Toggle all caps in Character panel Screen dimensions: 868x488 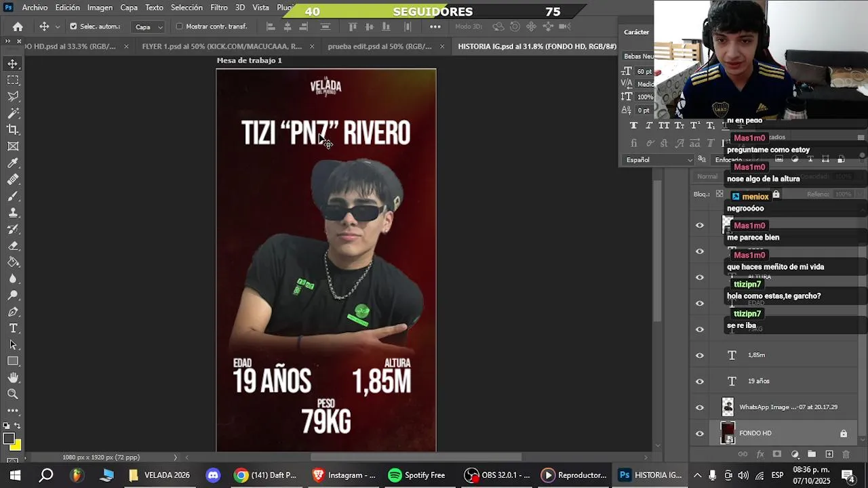664,125
